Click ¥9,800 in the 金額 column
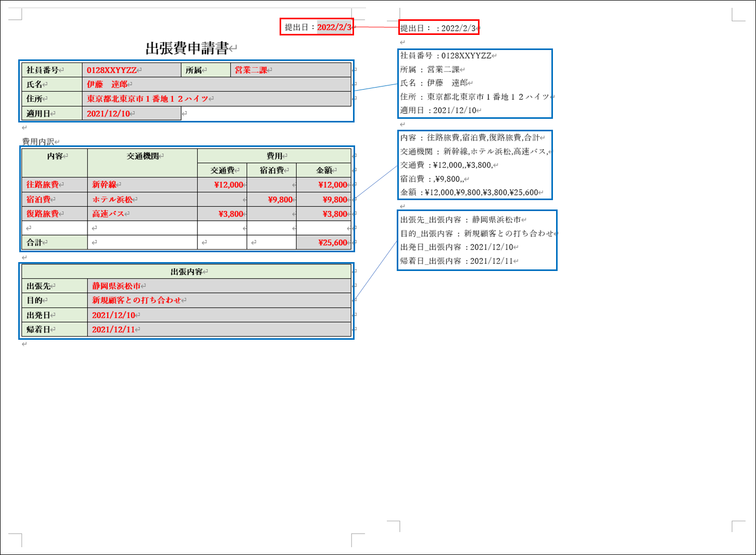756x555 pixels. click(324, 199)
